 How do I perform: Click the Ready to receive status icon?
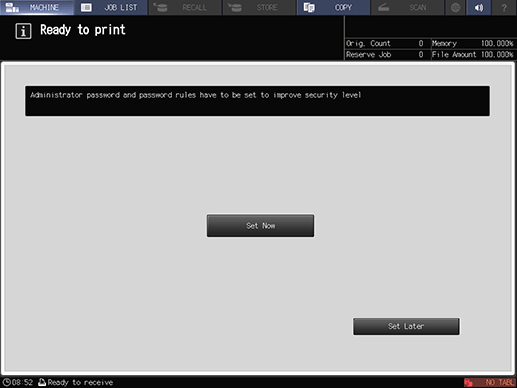[42, 382]
